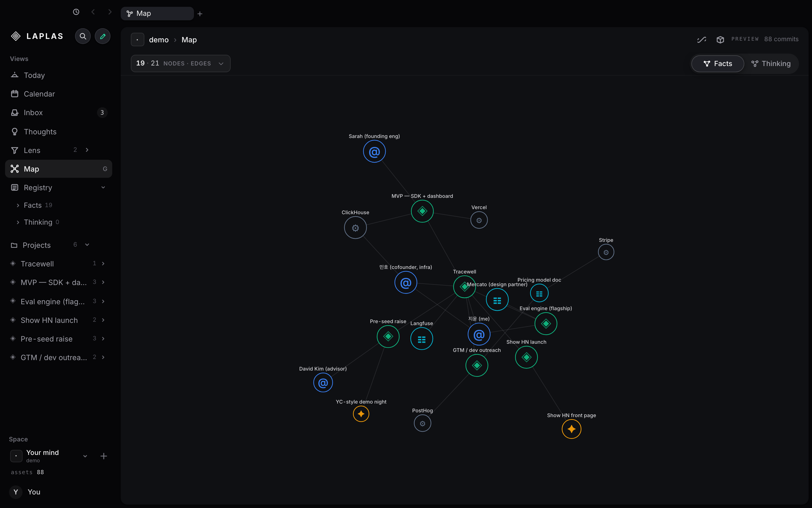Open the nodes and edges dropdown
This screenshot has width=812, height=508.
coord(180,63)
